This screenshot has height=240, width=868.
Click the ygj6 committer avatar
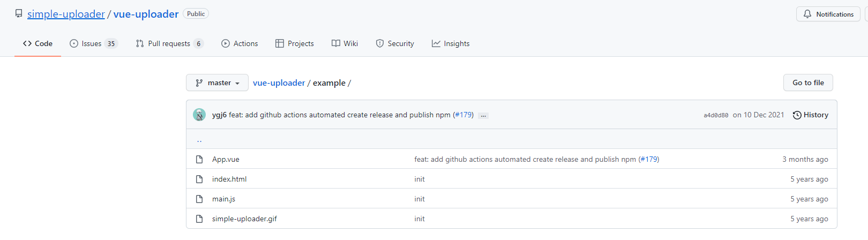(x=199, y=115)
